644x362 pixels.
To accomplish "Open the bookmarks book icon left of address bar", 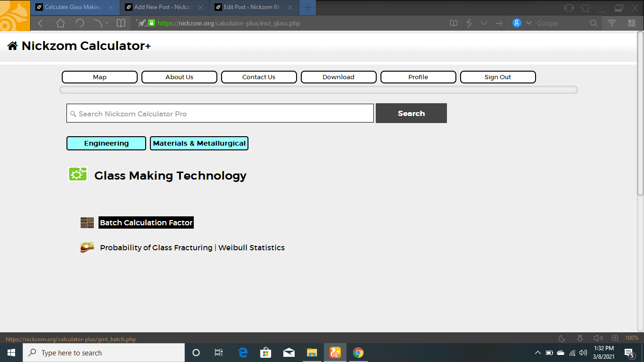I will [x=121, y=23].
